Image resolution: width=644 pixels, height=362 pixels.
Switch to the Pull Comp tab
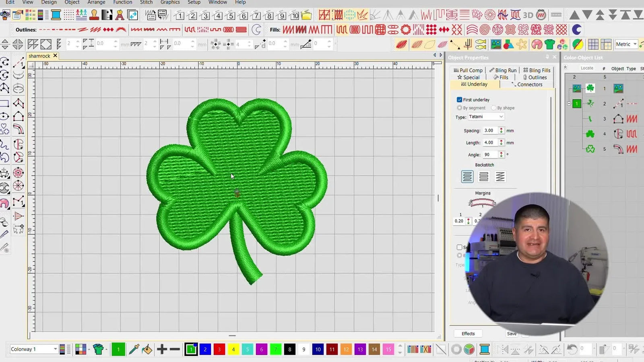pyautogui.click(x=468, y=70)
